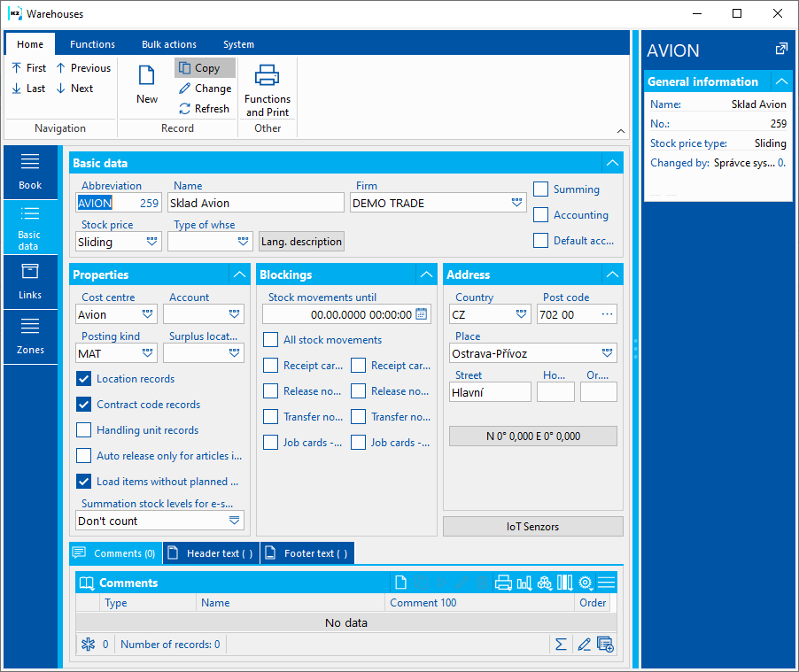The width and height of the screenshot is (799, 672).
Task: Open the Header text tab
Action: point(212,553)
